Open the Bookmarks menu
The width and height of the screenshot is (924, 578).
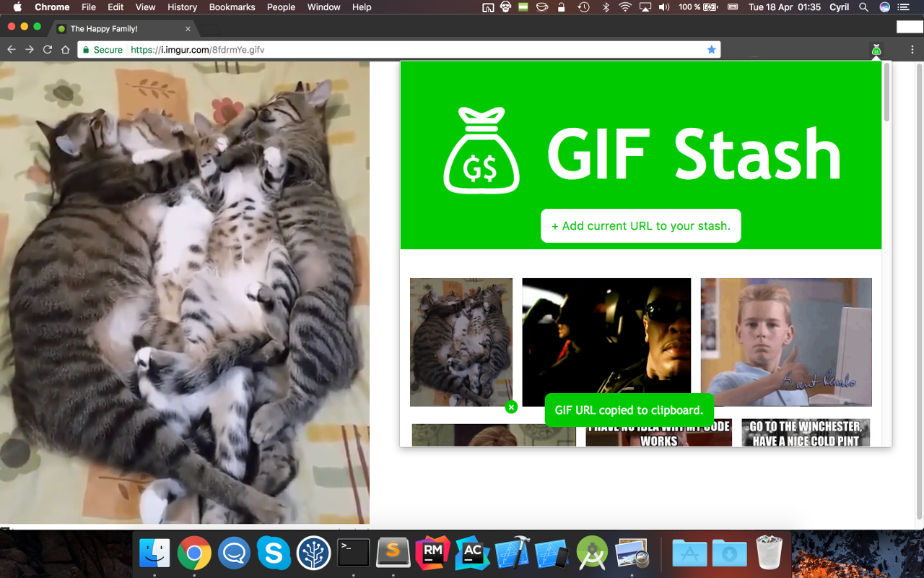[232, 7]
